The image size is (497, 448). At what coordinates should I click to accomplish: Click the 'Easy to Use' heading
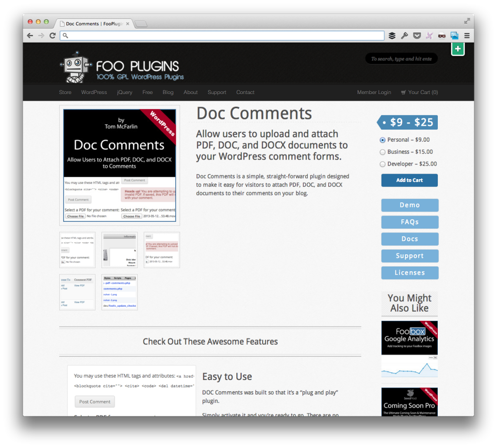pyautogui.click(x=227, y=376)
